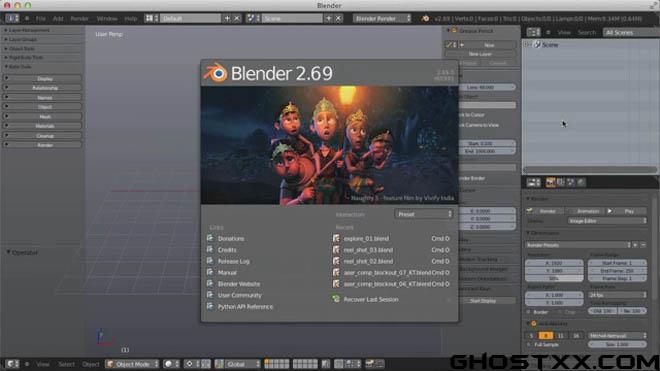Toggle the Anti-Aliasing checkbox

[x=534, y=323]
